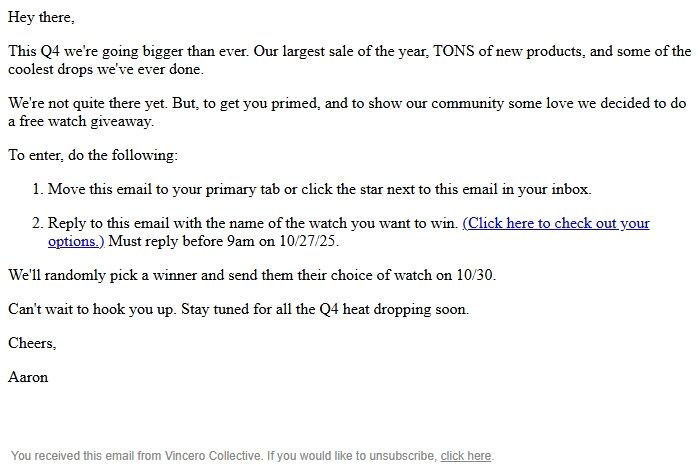Click the "Cheers," sign-off
The image size is (700, 467).
(32, 343)
